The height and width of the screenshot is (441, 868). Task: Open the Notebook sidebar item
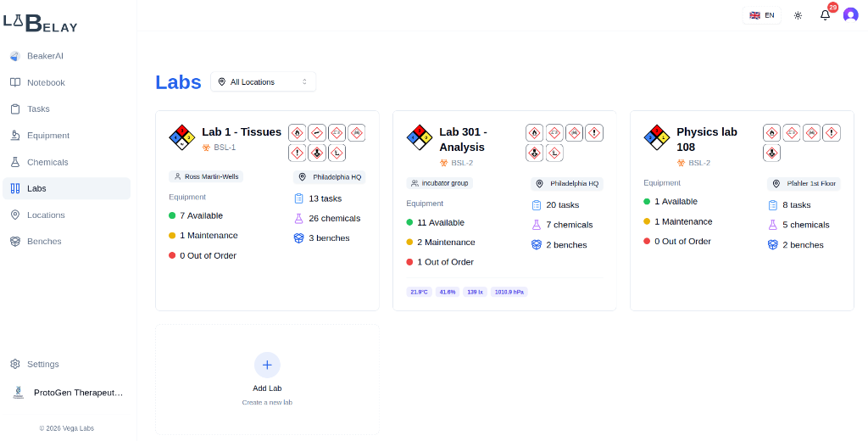(66, 82)
